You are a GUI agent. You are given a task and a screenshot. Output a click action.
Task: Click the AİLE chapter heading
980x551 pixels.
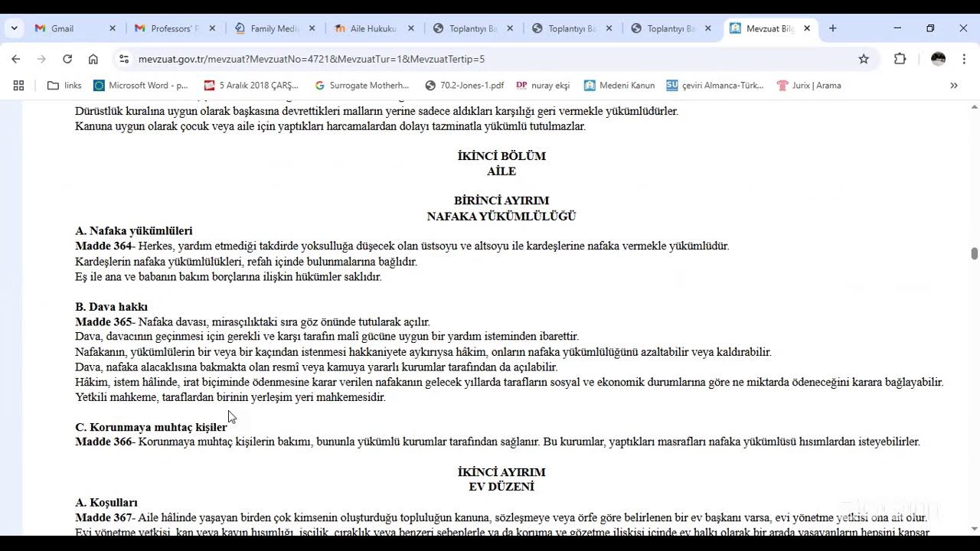click(501, 171)
